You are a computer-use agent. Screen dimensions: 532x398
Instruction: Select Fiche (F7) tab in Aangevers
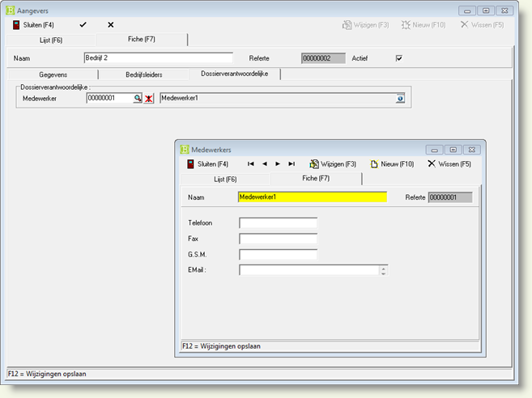pyautogui.click(x=142, y=39)
